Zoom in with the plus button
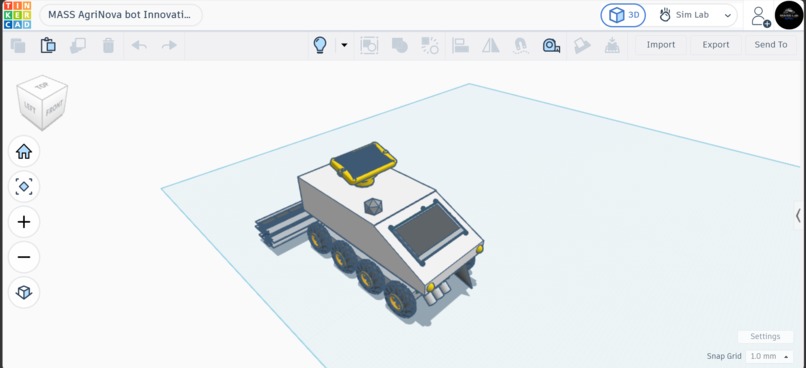The image size is (806, 368). tap(24, 222)
